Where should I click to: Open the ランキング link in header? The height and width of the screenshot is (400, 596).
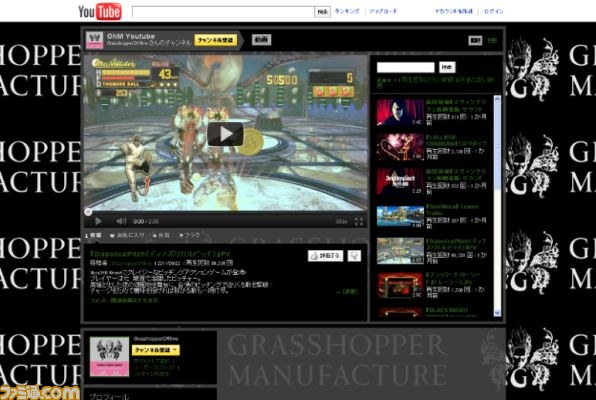pyautogui.click(x=347, y=11)
